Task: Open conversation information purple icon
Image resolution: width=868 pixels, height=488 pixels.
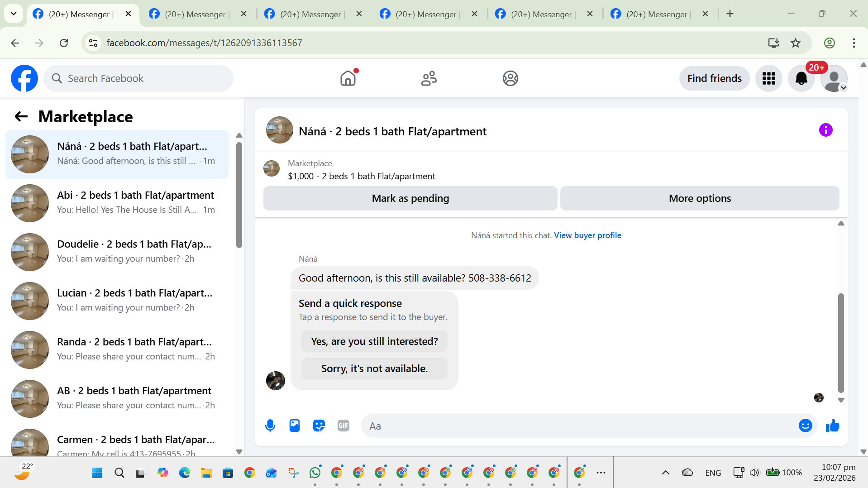Action: click(x=825, y=130)
